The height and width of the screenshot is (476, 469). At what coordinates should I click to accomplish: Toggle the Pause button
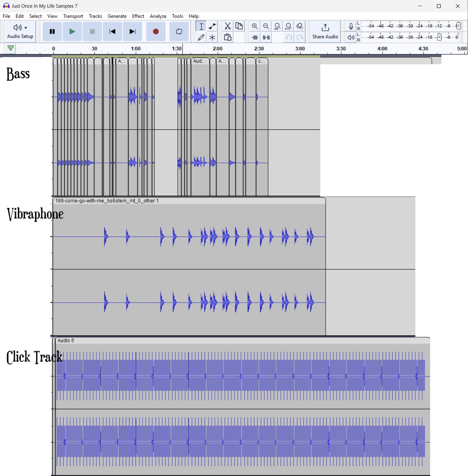pyautogui.click(x=52, y=31)
